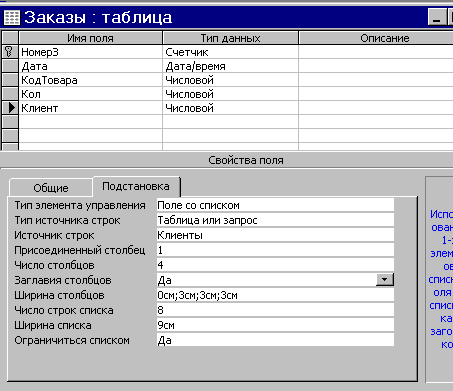Click the current-row arrow selector for Клиент
This screenshot has height=391, width=453.
click(x=10, y=108)
